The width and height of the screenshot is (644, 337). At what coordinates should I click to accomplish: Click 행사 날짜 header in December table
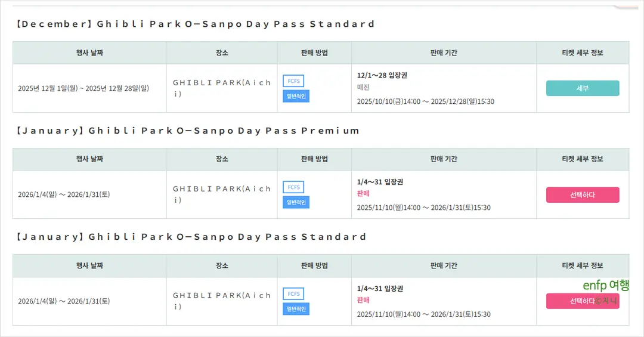coord(89,52)
